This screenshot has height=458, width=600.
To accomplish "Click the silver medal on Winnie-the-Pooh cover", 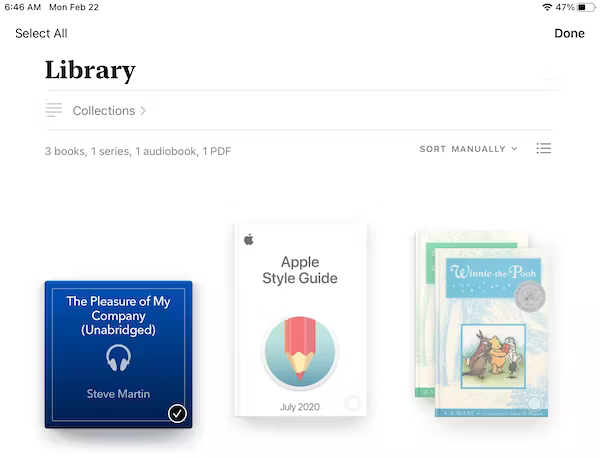I will [527, 296].
